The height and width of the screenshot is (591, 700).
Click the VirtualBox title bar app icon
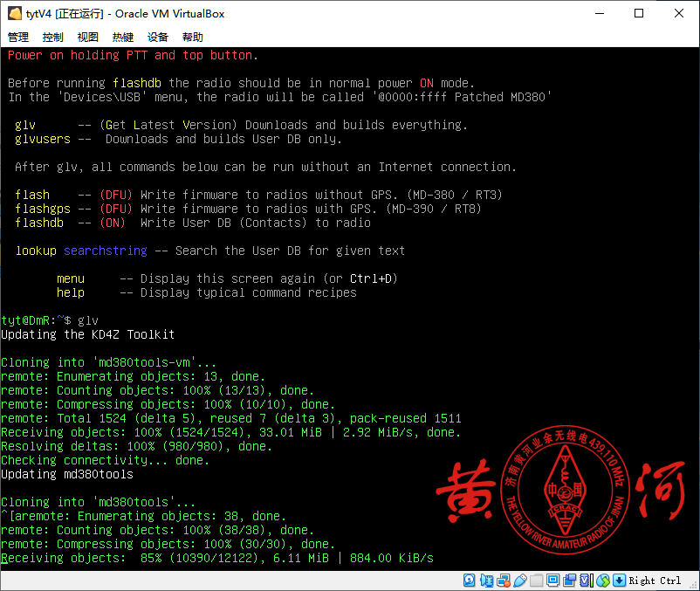pyautogui.click(x=14, y=13)
